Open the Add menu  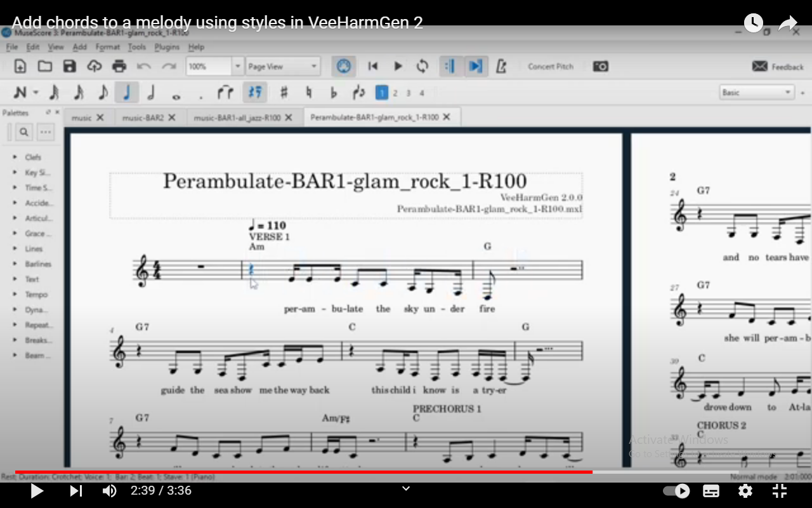pos(80,47)
